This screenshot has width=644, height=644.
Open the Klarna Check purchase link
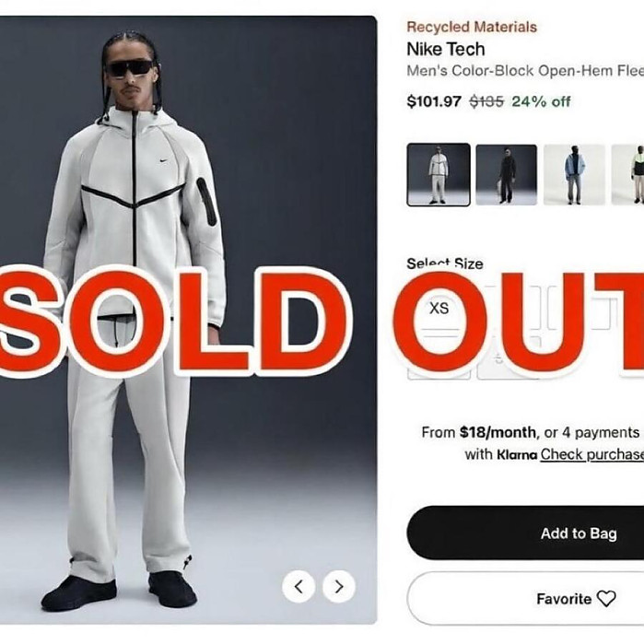click(591, 454)
